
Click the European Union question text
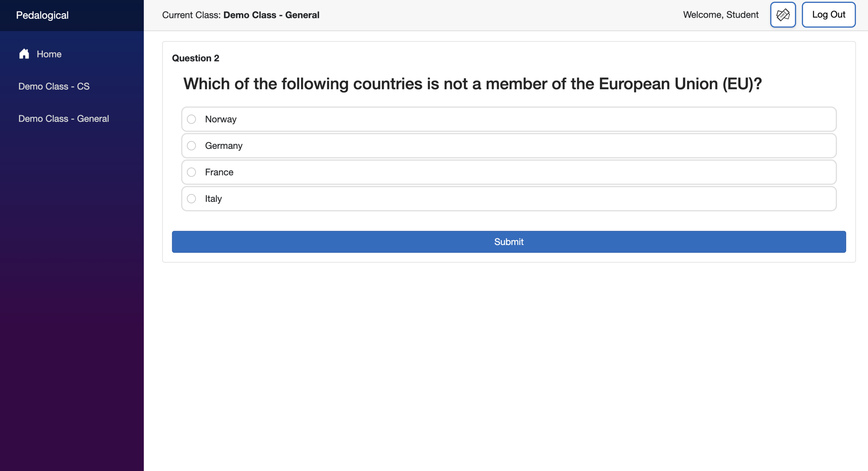point(472,84)
